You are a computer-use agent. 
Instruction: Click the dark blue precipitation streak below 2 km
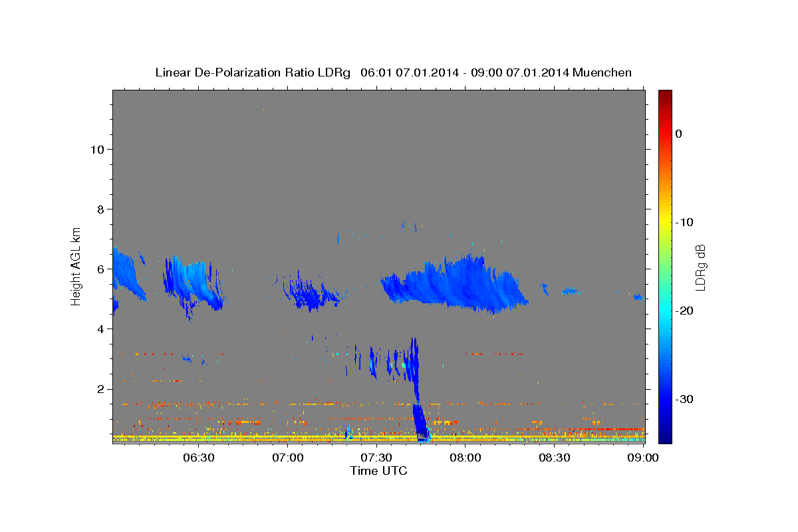pos(420,422)
